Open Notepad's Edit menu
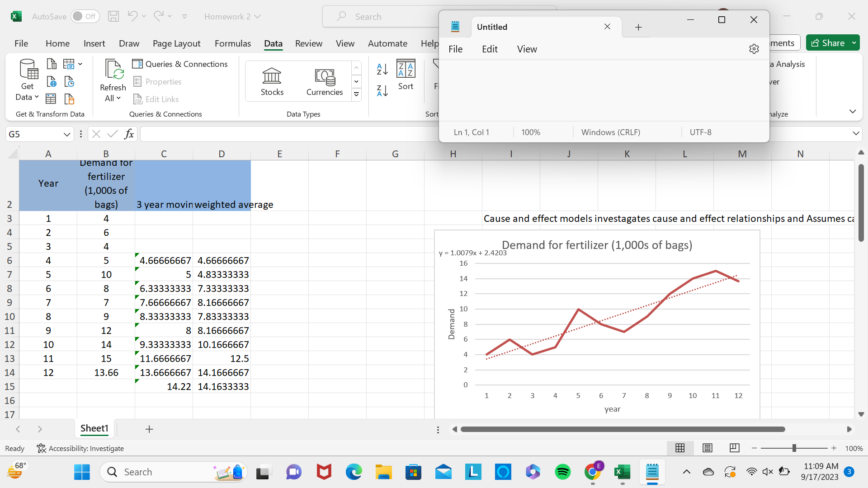The image size is (868, 488). click(489, 49)
